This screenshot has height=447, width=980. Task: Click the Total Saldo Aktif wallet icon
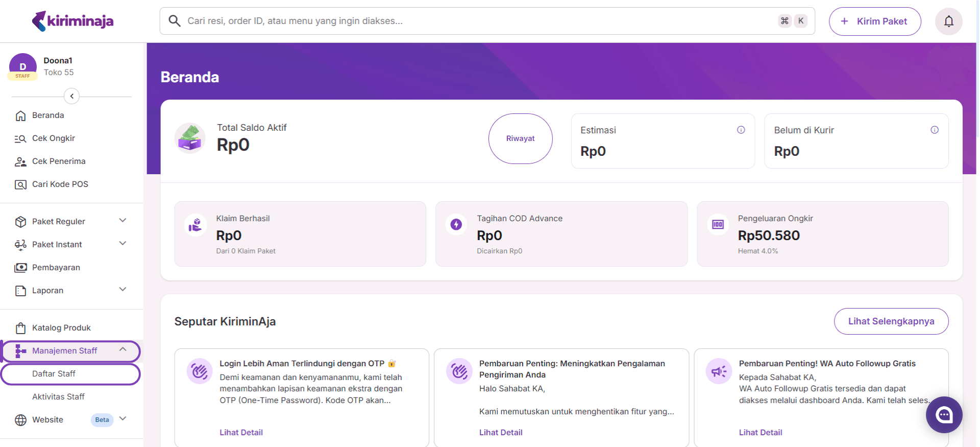point(190,138)
